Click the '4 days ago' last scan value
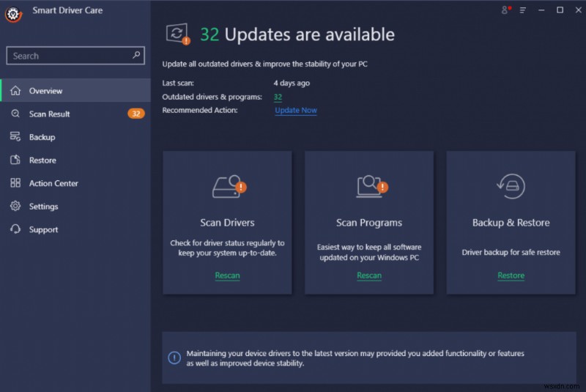 [x=292, y=83]
